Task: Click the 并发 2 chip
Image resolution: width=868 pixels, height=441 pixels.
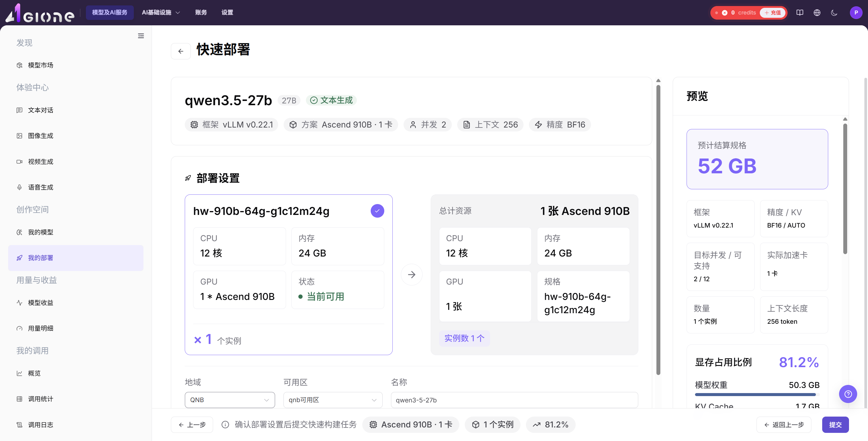Action: coord(428,125)
